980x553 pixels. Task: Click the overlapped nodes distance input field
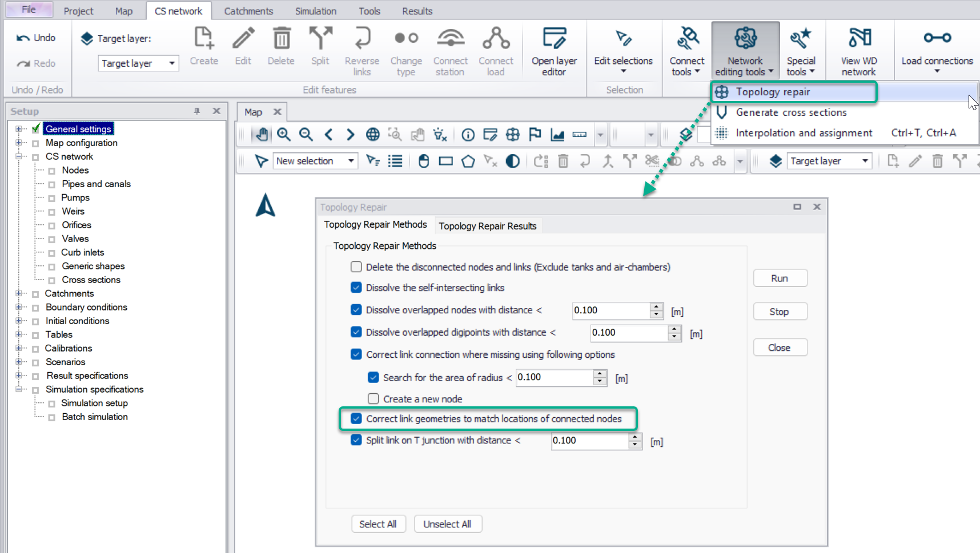click(x=612, y=310)
